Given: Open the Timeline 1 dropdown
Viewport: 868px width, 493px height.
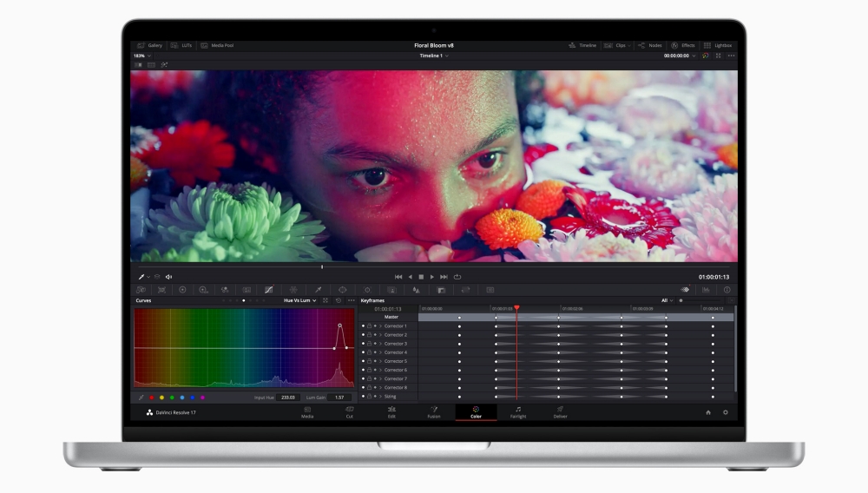Looking at the screenshot, I should click(x=434, y=56).
